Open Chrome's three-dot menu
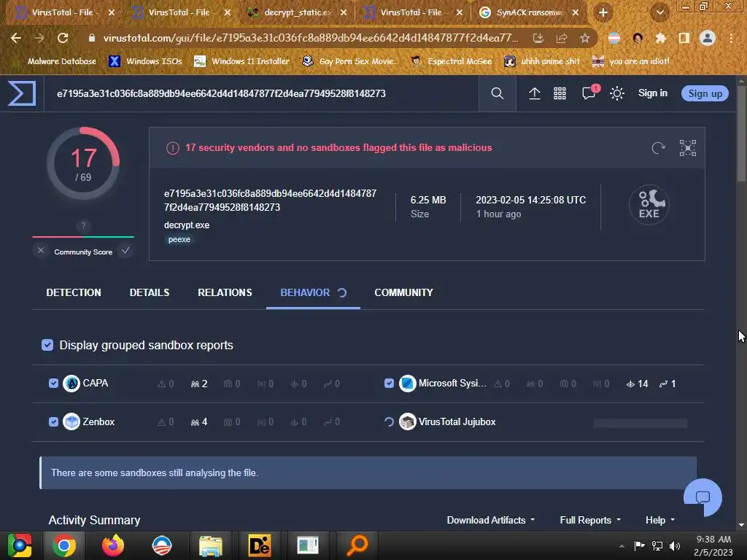The height and width of the screenshot is (560, 747). click(731, 38)
